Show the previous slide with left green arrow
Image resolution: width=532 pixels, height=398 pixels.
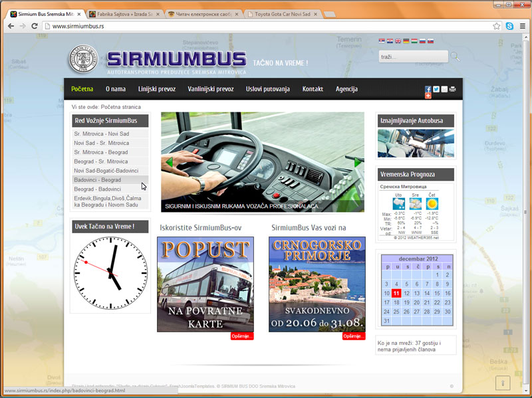170,162
